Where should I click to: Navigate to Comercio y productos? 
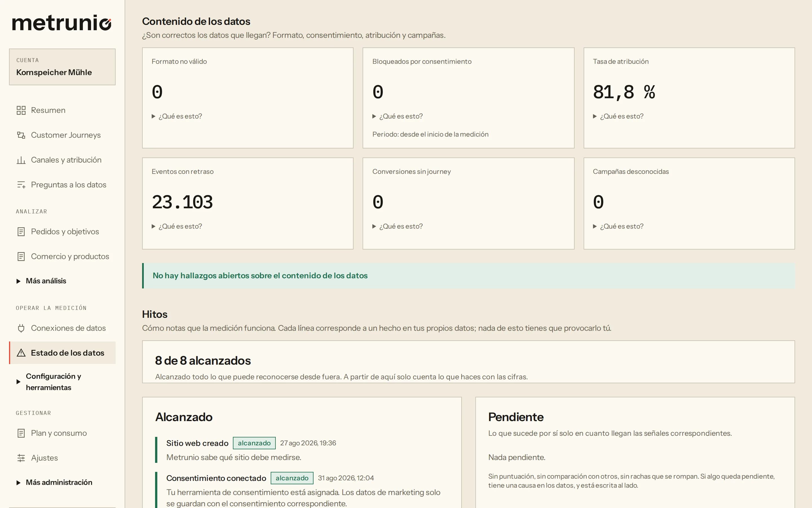tap(62, 256)
